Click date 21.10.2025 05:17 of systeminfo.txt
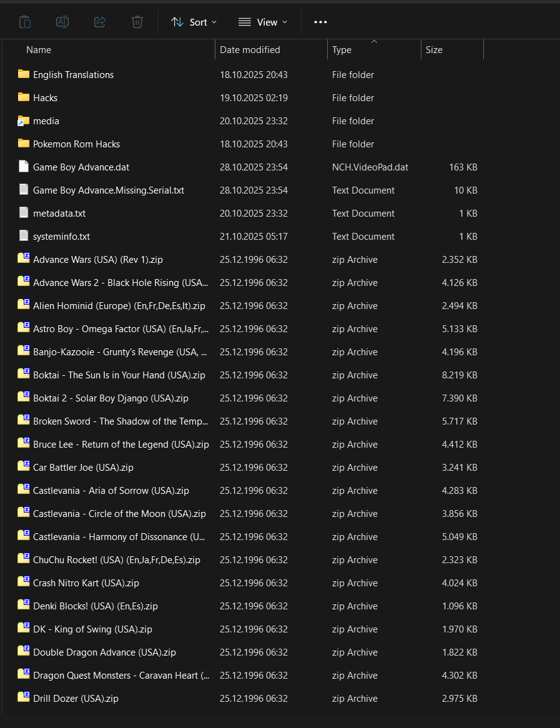The image size is (560, 728). coord(253,237)
